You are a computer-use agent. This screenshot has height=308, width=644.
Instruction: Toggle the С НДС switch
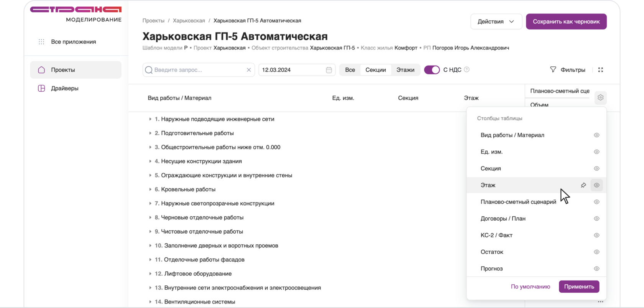(432, 70)
